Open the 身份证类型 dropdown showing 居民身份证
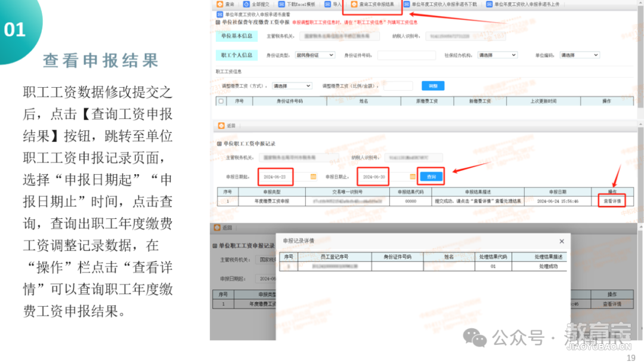The width and height of the screenshot is (644, 364). pyautogui.click(x=315, y=55)
